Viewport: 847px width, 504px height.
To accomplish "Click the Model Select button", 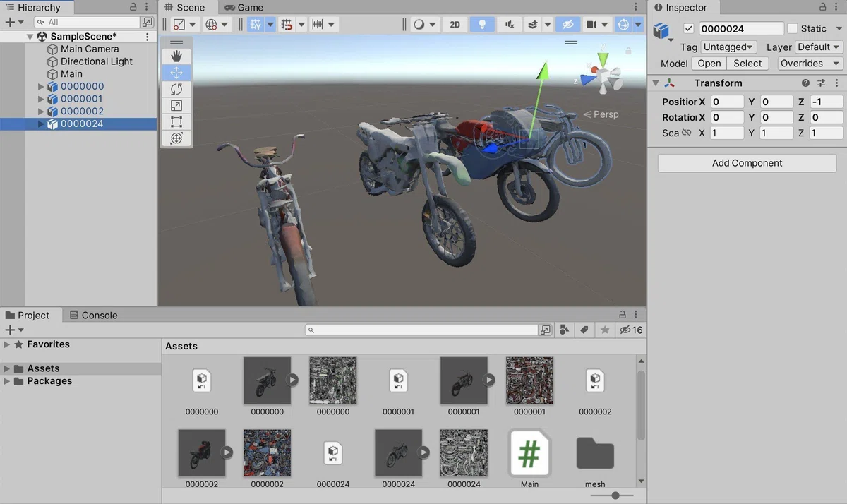I will (x=747, y=64).
